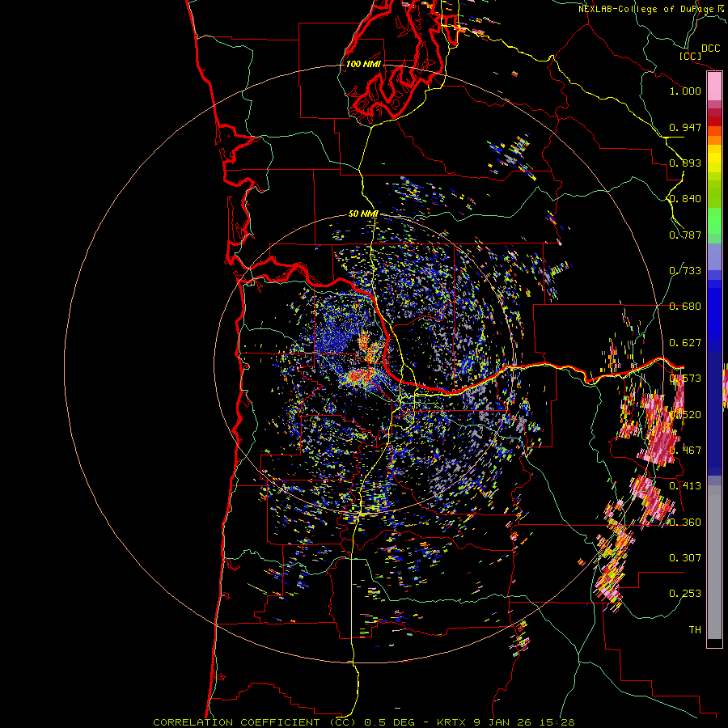Click the 0.840 scale value
728x728 pixels.
685,199
